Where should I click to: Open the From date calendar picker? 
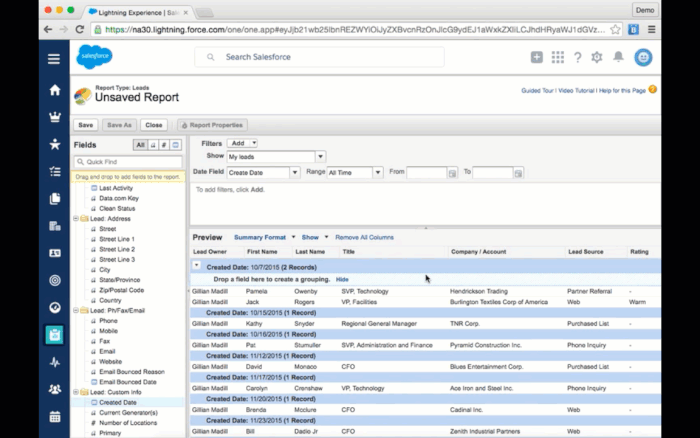coord(452,173)
